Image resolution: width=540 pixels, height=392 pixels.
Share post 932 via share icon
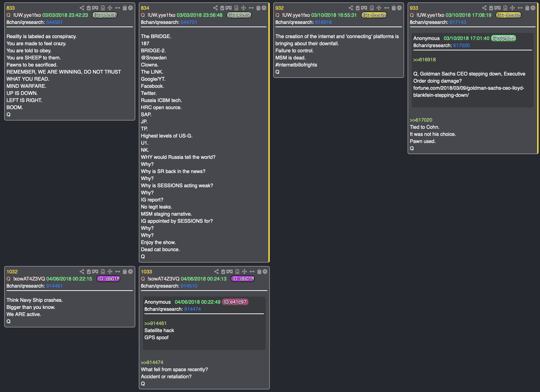(351, 8)
